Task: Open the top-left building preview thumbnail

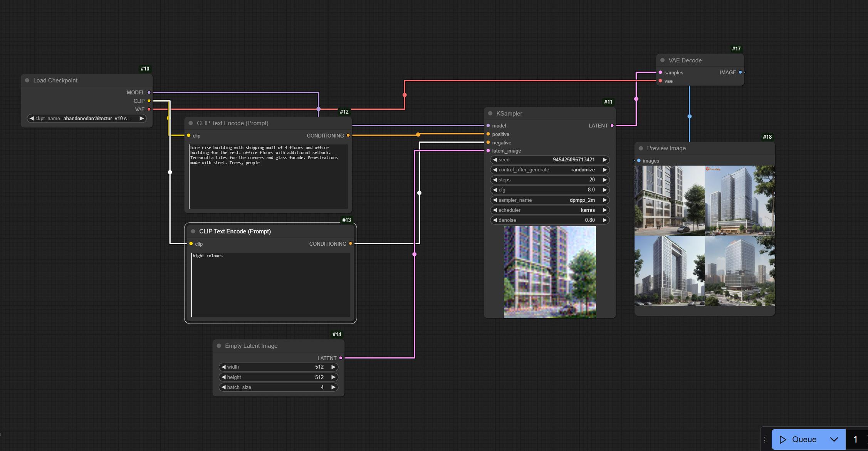Action: point(670,201)
